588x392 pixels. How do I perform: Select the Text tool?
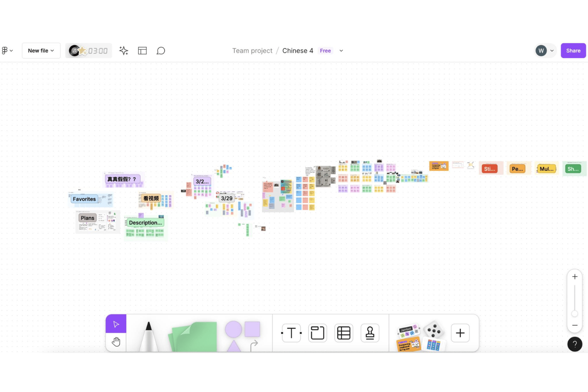(291, 333)
